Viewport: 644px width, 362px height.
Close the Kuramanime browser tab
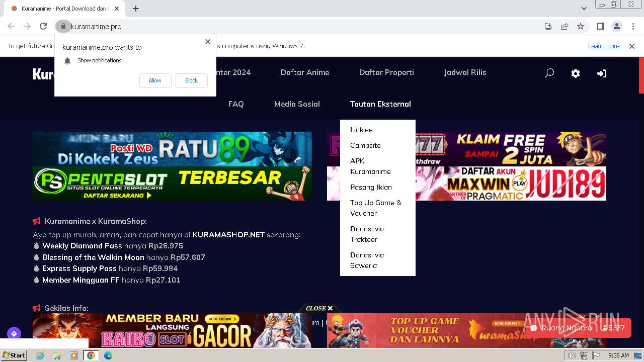(x=117, y=9)
